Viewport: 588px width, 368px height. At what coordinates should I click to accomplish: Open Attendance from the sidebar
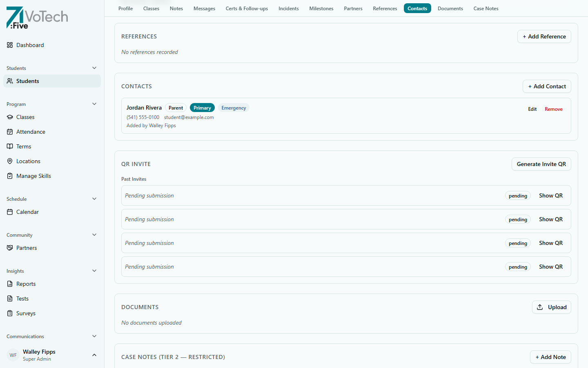pyautogui.click(x=31, y=132)
